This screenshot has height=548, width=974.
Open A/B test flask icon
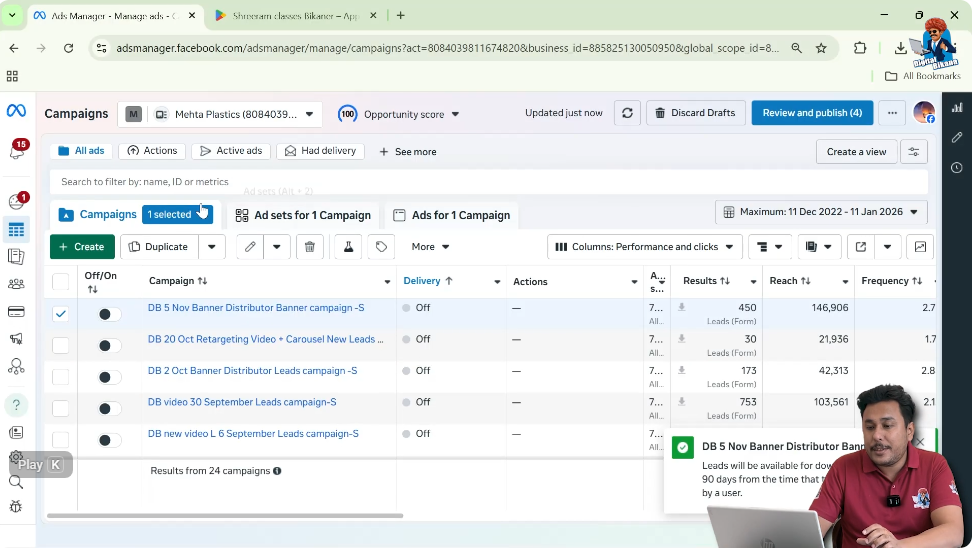tap(348, 247)
